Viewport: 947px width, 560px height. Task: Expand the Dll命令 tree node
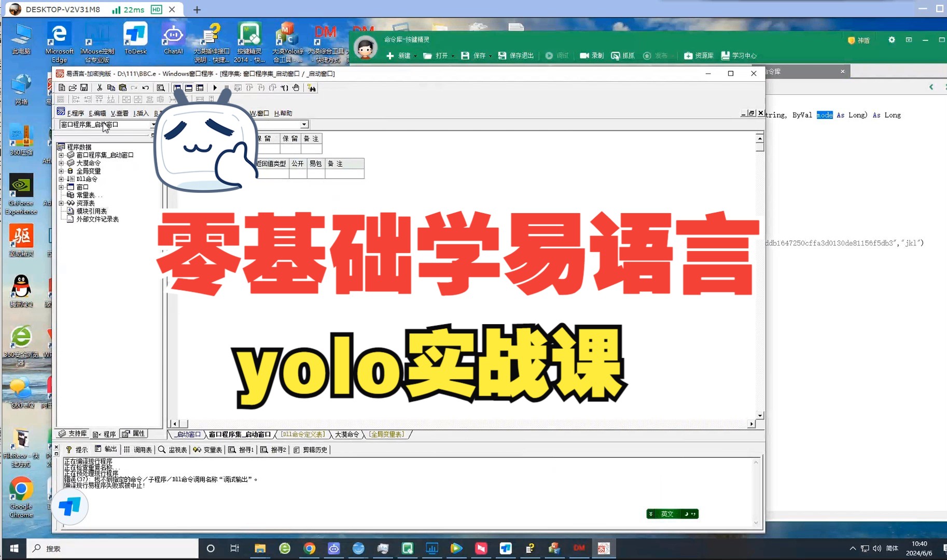(62, 178)
